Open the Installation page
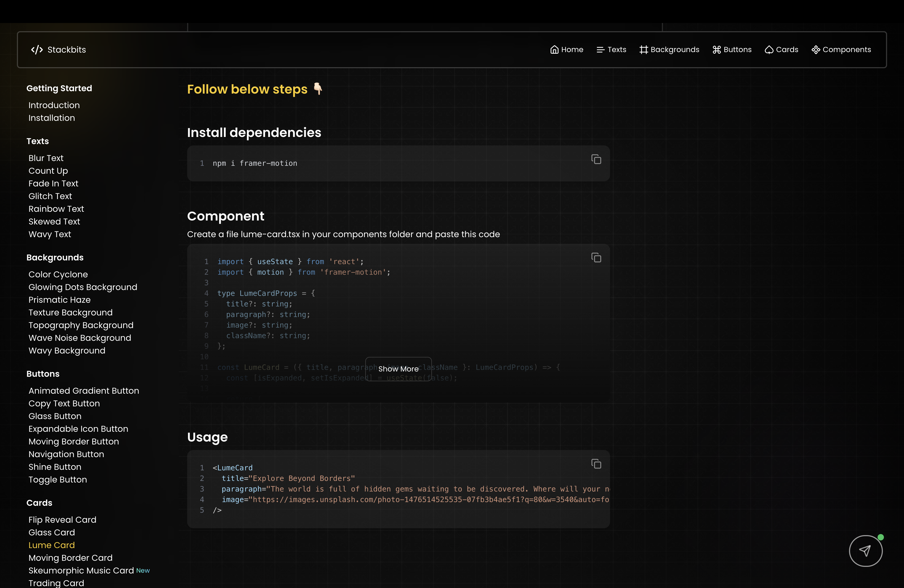This screenshot has height=588, width=904. (52, 118)
